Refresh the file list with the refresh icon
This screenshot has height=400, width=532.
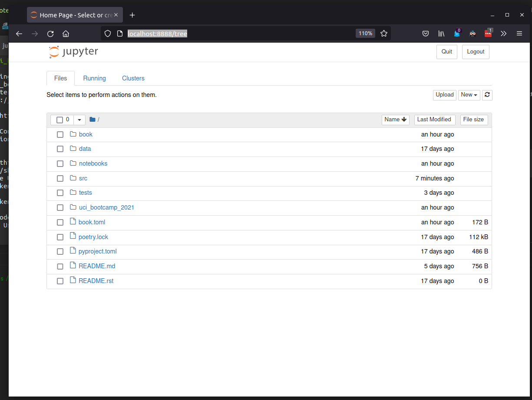[487, 95]
